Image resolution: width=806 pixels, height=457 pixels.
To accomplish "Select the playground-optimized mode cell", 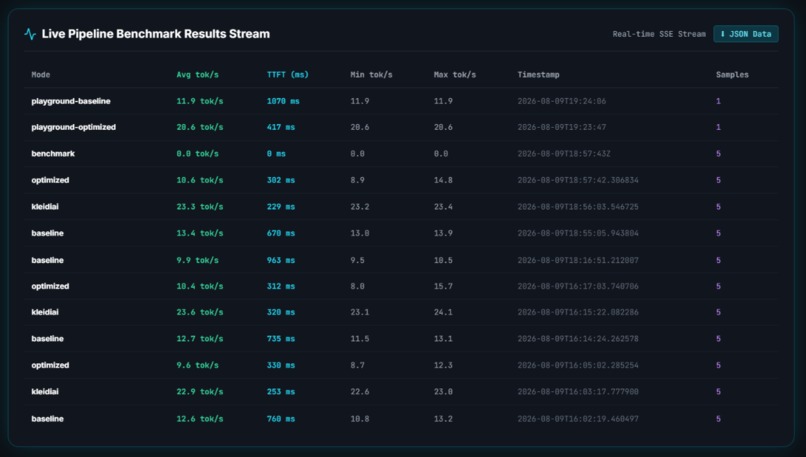I will (74, 127).
